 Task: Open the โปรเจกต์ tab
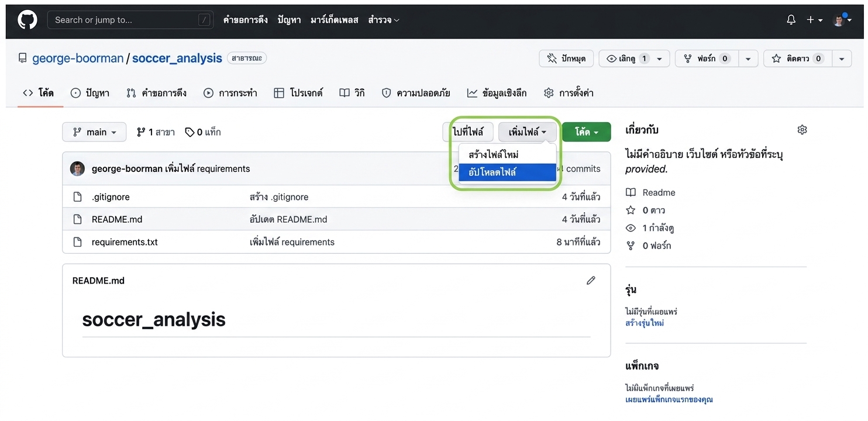[x=298, y=93]
